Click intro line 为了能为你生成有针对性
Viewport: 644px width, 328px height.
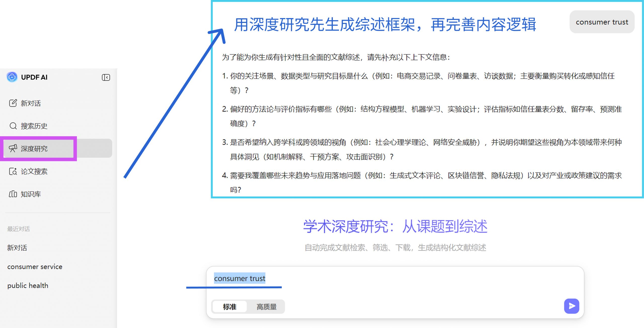pyautogui.click(x=336, y=57)
